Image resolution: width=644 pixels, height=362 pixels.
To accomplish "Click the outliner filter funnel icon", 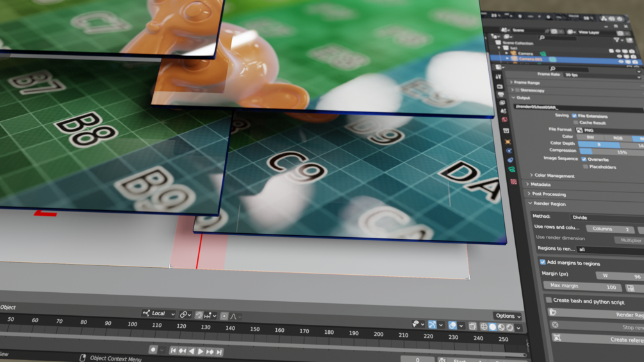I will pos(617,40).
